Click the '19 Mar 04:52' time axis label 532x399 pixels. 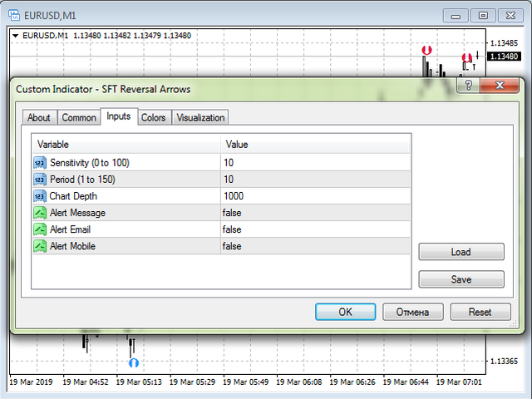[x=86, y=382]
